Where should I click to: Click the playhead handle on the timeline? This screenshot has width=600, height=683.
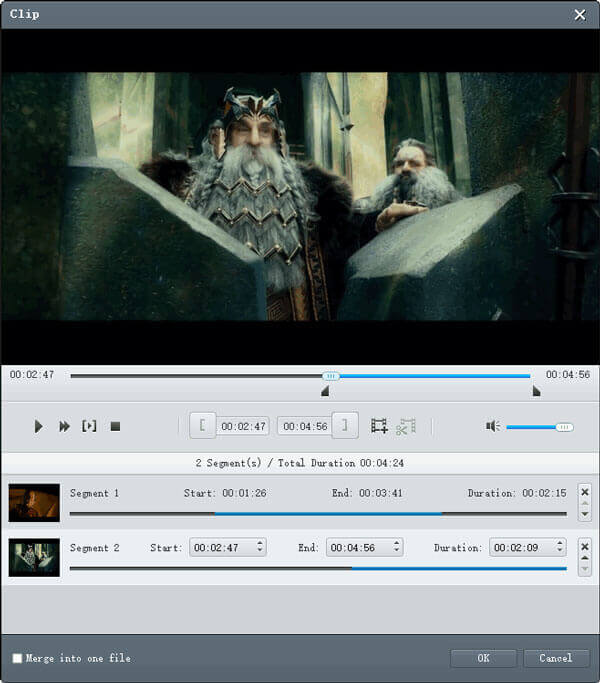click(x=331, y=376)
